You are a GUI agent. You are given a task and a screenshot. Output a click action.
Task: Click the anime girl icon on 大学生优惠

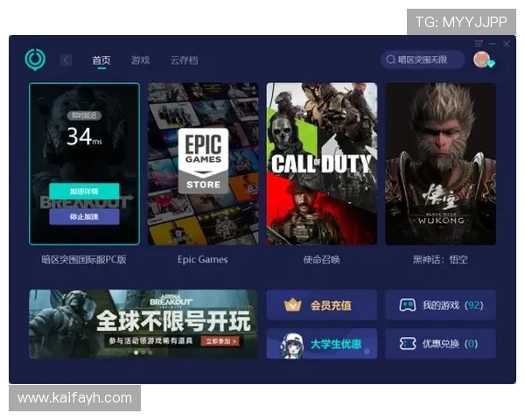(x=291, y=346)
